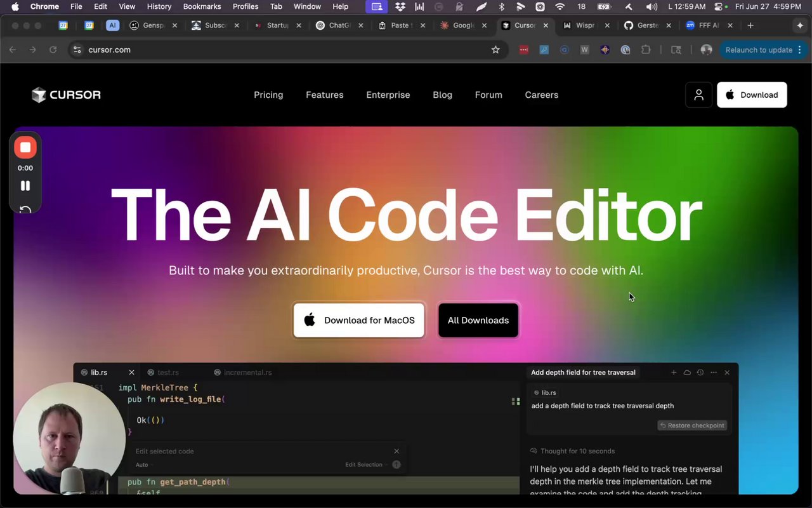Click the cursor.com address bar
The image size is (812, 508).
pyautogui.click(x=289, y=50)
